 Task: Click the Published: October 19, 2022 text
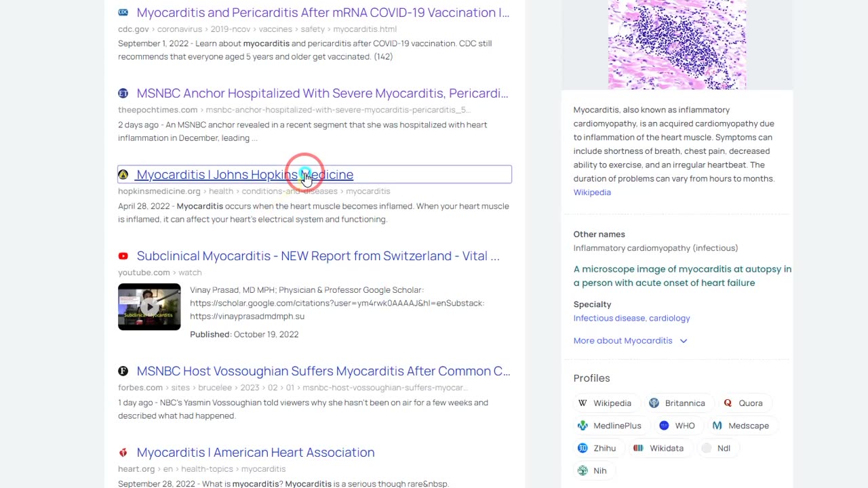(x=244, y=334)
